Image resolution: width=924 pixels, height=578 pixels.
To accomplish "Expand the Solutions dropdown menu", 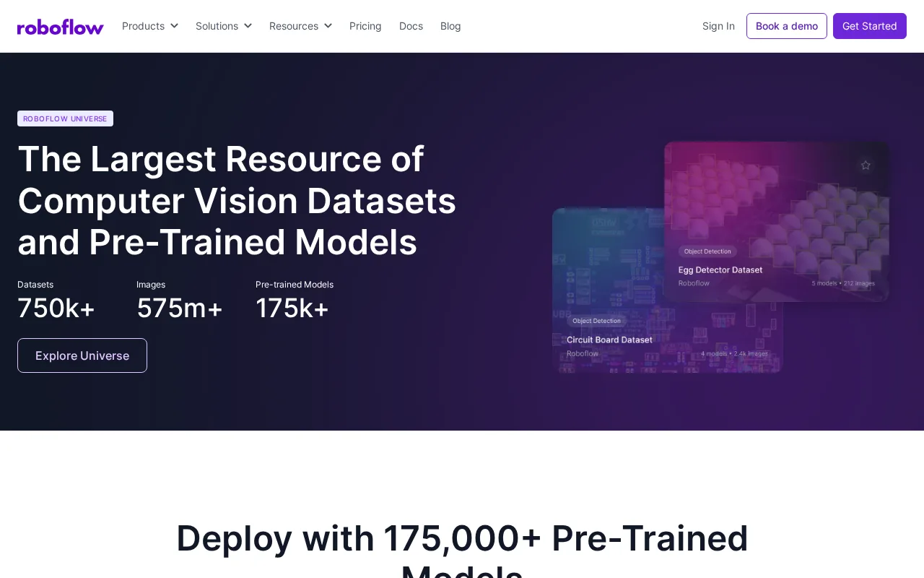I will point(224,26).
